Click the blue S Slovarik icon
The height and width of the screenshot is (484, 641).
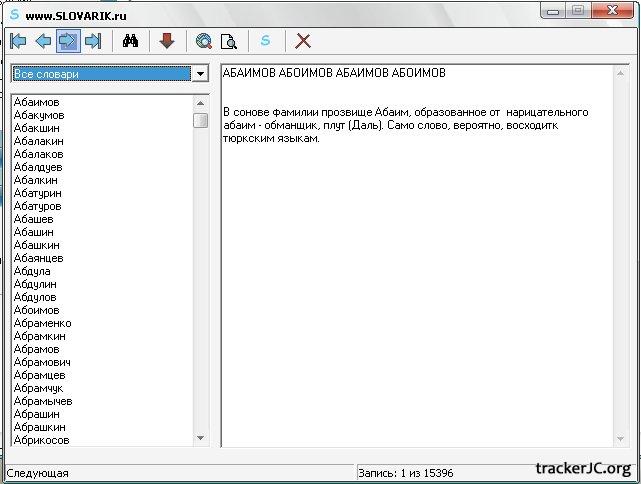(266, 41)
